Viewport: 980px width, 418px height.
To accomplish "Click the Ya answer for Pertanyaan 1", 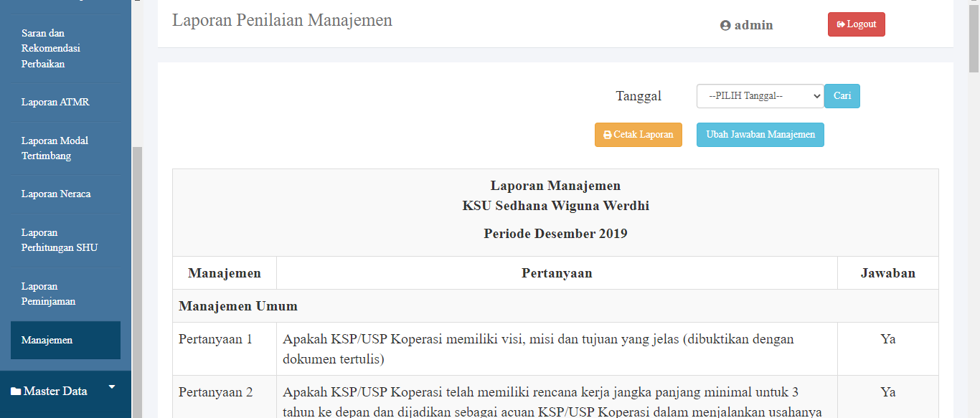I will click(888, 339).
